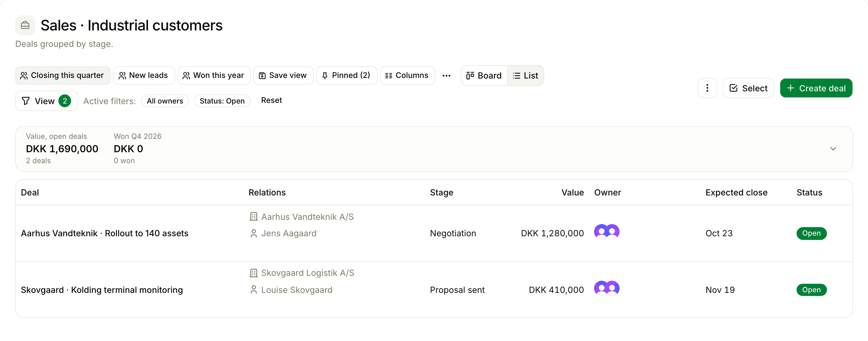Expand the summary stats panel chevron
868x341 pixels.
click(833, 149)
